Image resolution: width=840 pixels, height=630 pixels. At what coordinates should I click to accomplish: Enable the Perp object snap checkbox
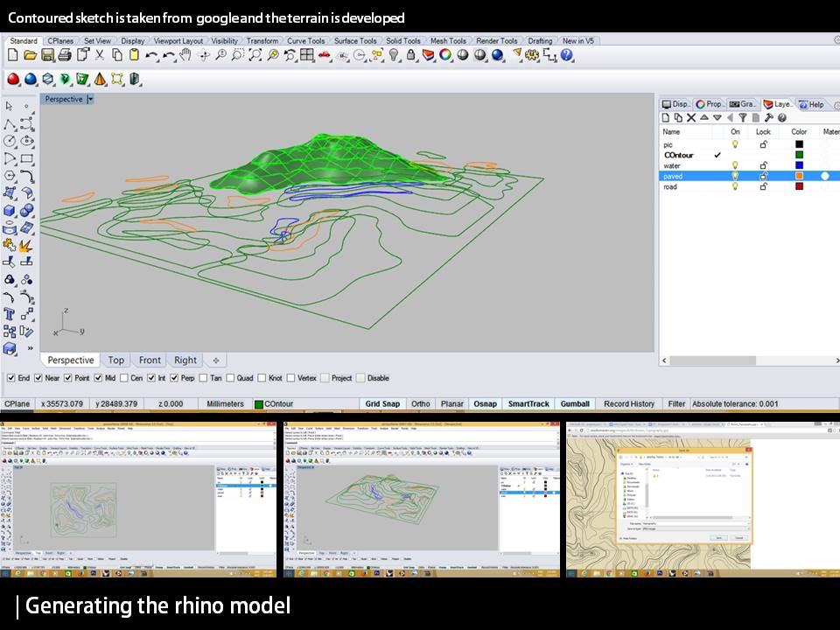tap(174, 378)
